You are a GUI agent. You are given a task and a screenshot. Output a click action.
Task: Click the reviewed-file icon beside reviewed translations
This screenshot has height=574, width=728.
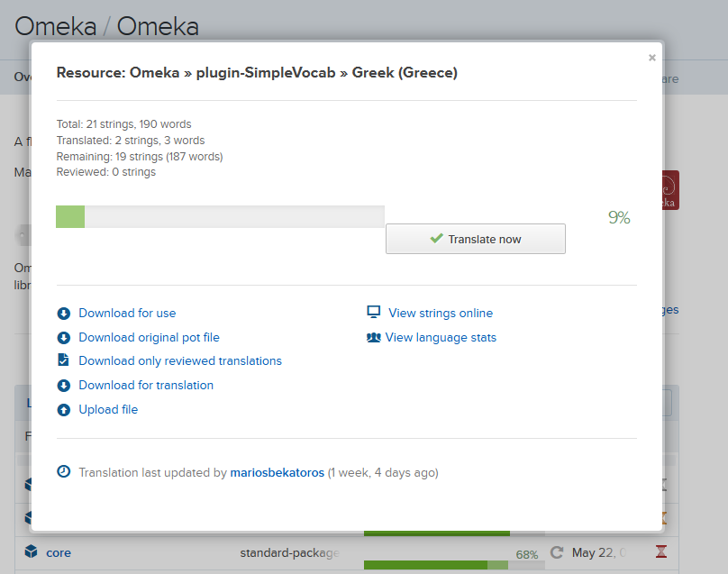point(63,360)
